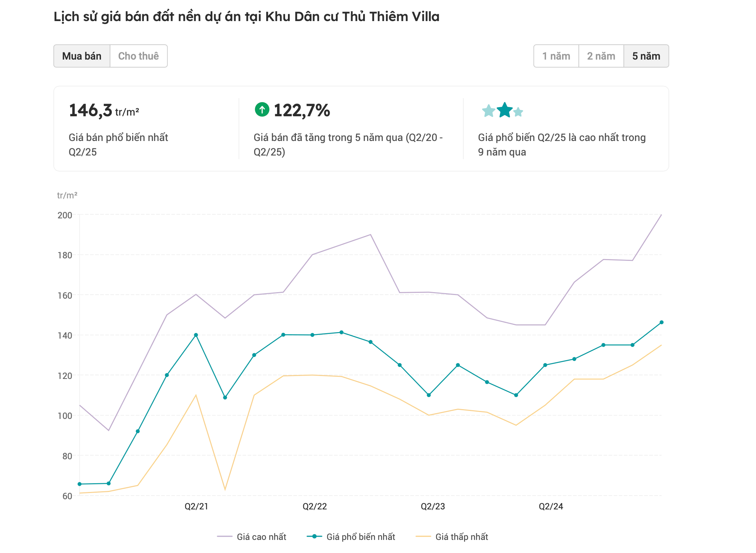Select the 1 năm time range

pyautogui.click(x=556, y=56)
